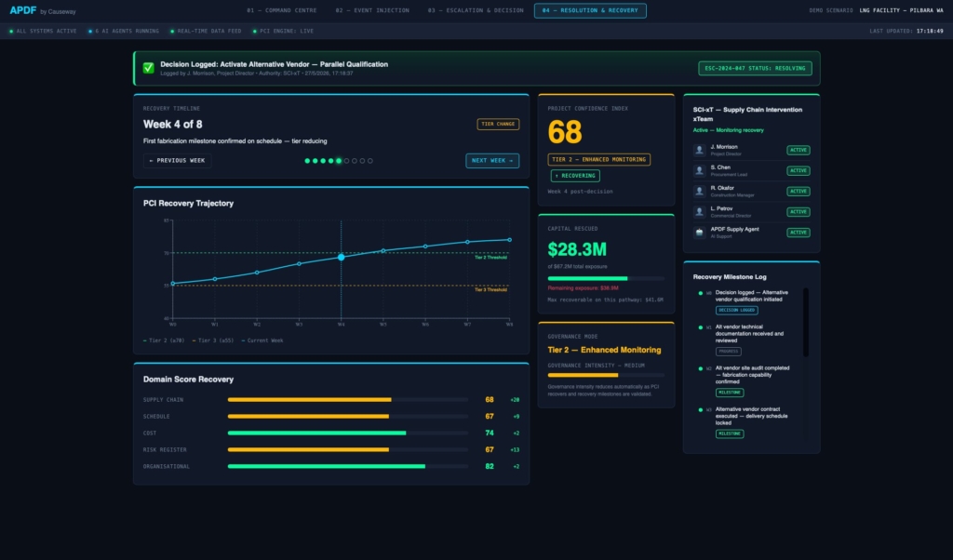Click the APDF by Causeway logo

click(43, 10)
